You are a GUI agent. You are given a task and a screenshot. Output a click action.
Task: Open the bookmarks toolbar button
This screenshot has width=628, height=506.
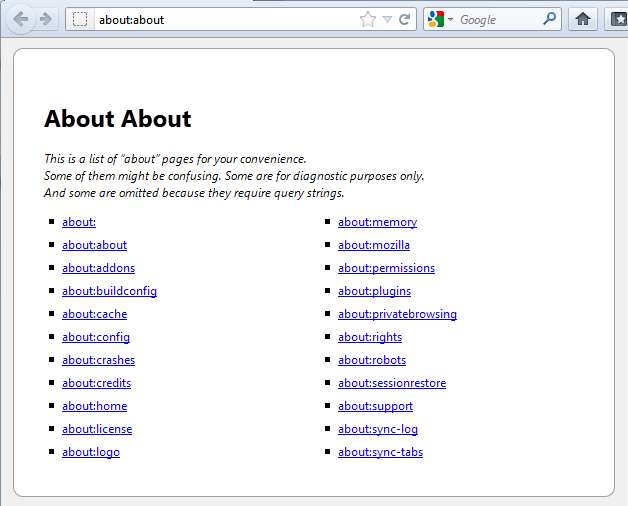click(x=616, y=19)
